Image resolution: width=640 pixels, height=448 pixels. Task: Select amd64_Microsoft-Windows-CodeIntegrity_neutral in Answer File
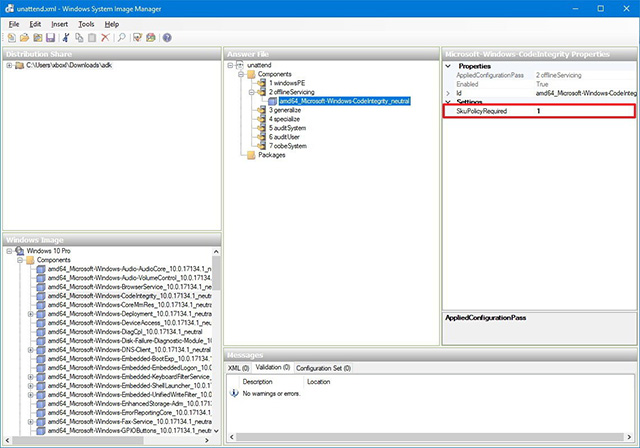coord(344,101)
